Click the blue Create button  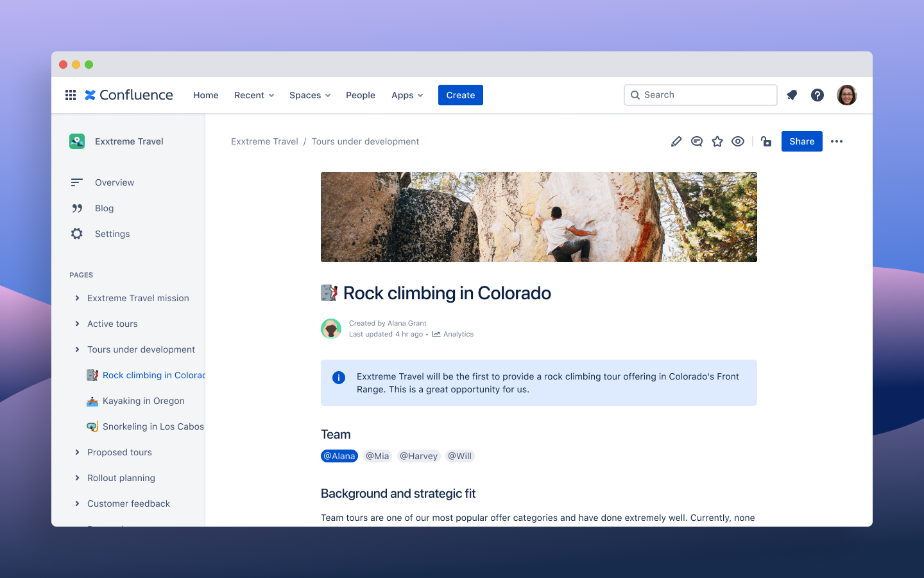pyautogui.click(x=461, y=95)
